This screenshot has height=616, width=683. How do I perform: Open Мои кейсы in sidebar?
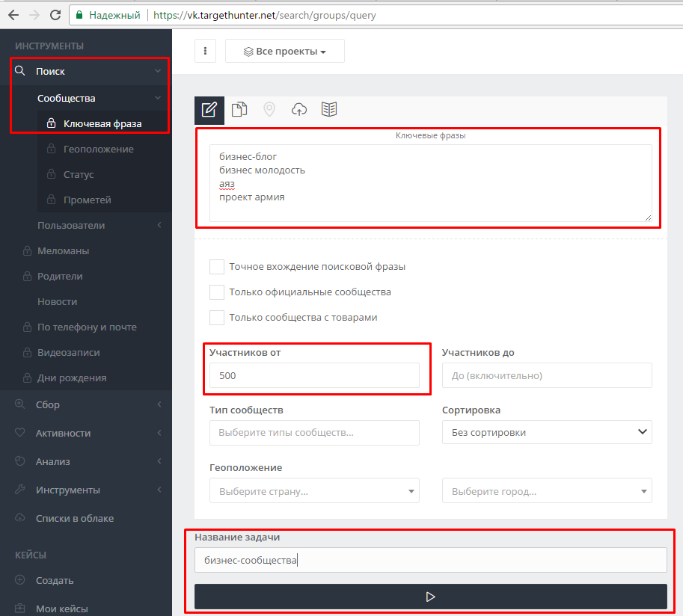[61, 609]
